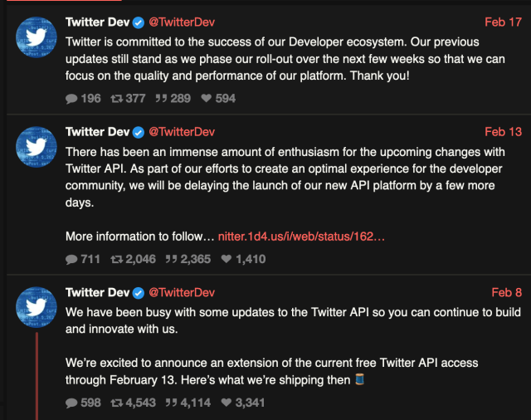Open the nitter.1d4.us status link
The height and width of the screenshot is (420, 531).
[x=301, y=237]
